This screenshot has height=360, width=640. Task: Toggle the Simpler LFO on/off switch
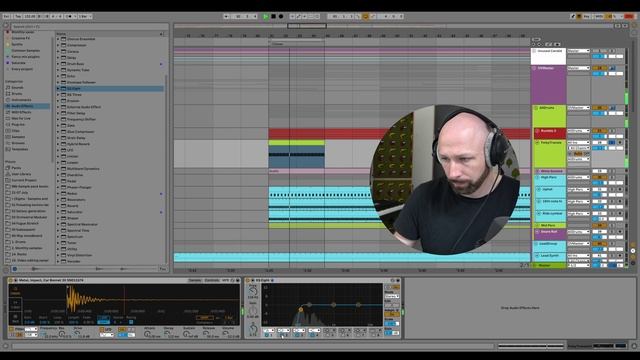(102, 329)
